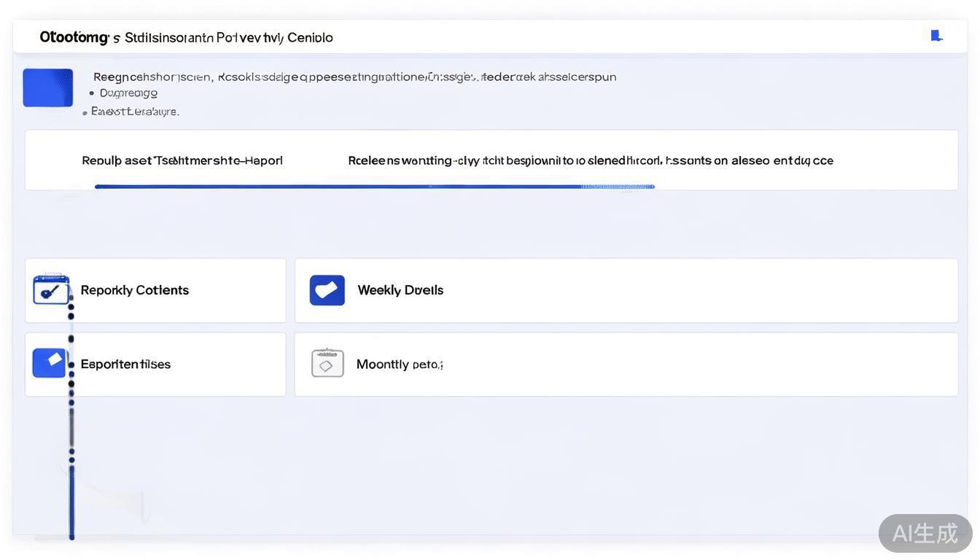Click the solid blue vertical bar at bottom-left
The image size is (980, 560).
point(71,503)
